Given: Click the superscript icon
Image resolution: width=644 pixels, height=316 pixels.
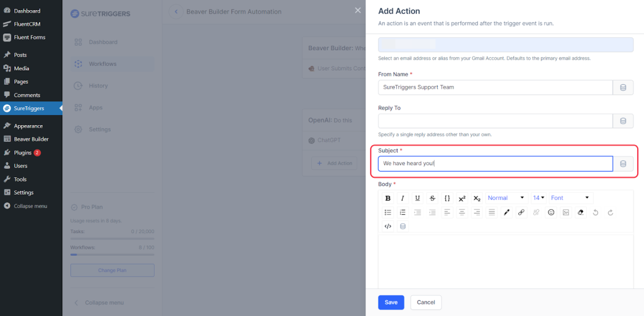Looking at the screenshot, I should pos(462,198).
